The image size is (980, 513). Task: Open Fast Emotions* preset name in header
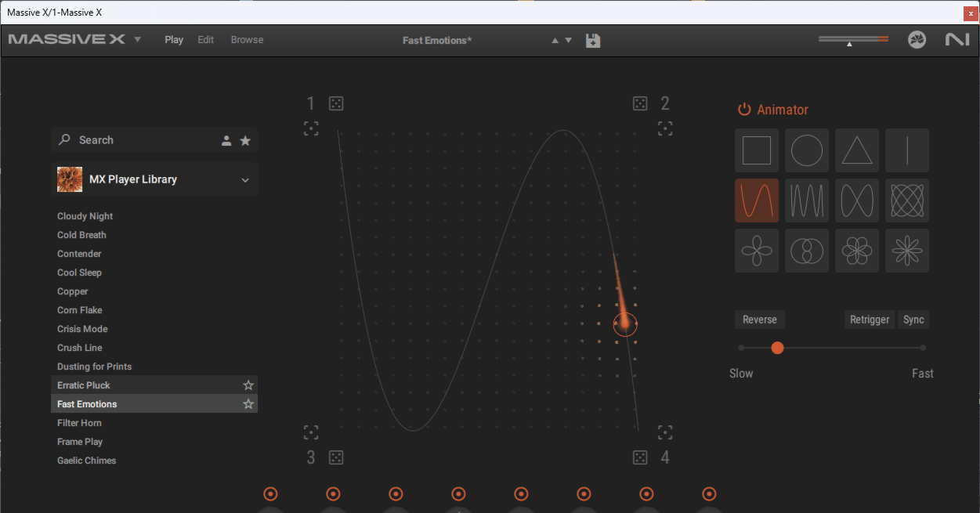point(437,40)
